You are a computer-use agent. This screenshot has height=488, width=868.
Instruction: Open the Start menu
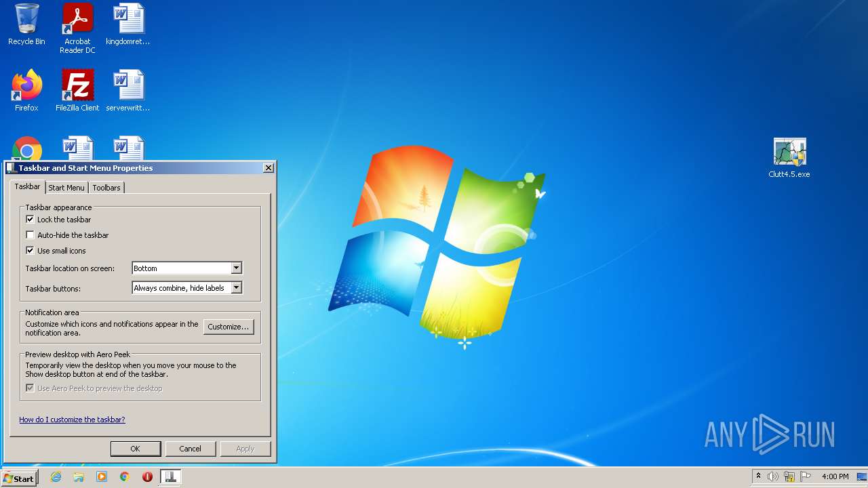(x=19, y=478)
